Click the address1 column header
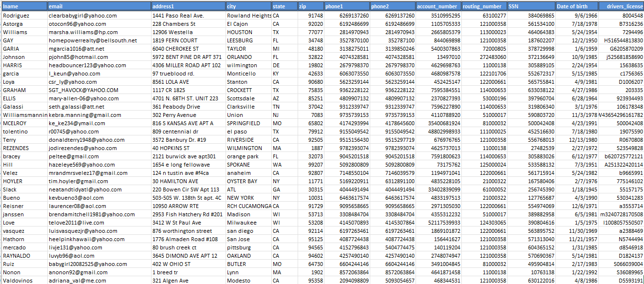644x284 pixels. (188, 6)
